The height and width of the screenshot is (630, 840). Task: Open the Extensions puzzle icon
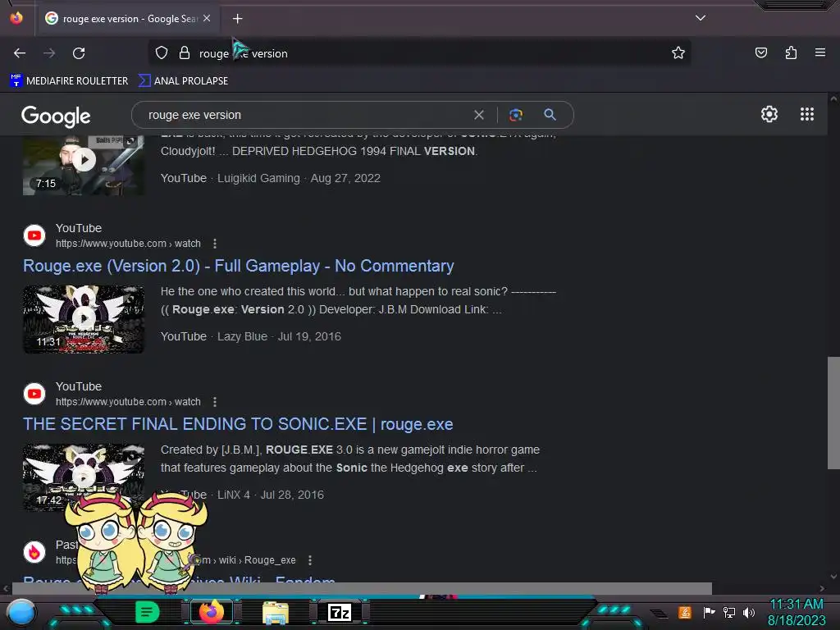[791, 52]
